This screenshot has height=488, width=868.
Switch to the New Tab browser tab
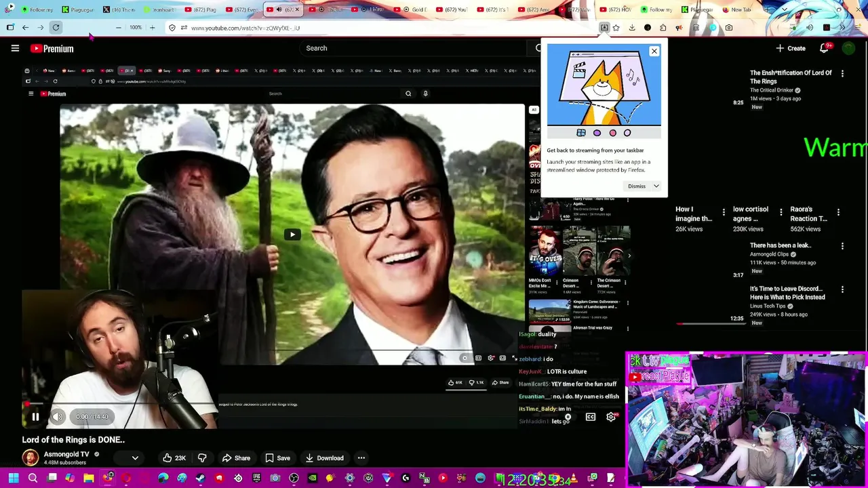(x=736, y=9)
